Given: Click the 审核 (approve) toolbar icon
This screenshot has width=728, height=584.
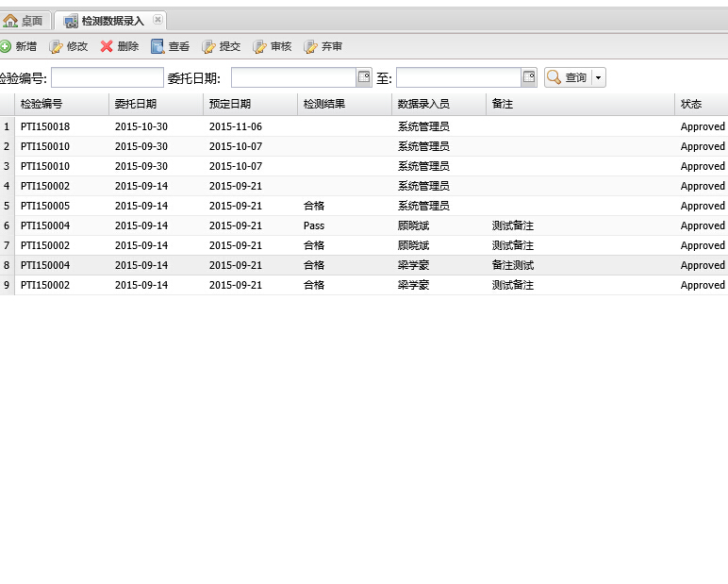Looking at the screenshot, I should [x=260, y=46].
